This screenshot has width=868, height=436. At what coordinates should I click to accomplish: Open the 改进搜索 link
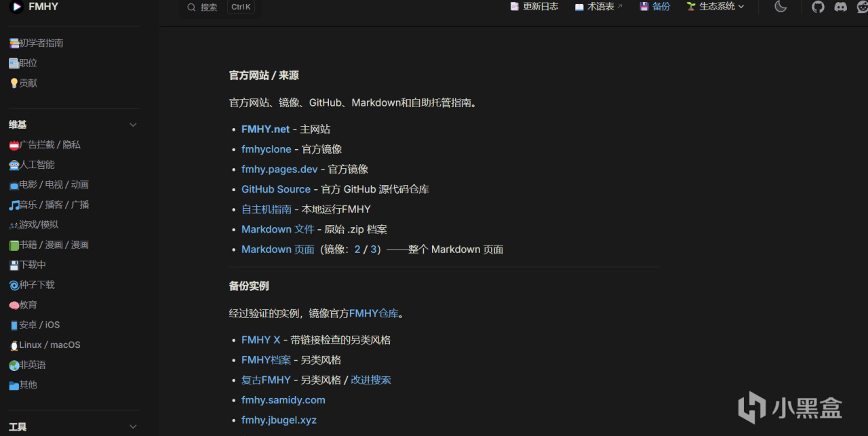pyautogui.click(x=371, y=380)
